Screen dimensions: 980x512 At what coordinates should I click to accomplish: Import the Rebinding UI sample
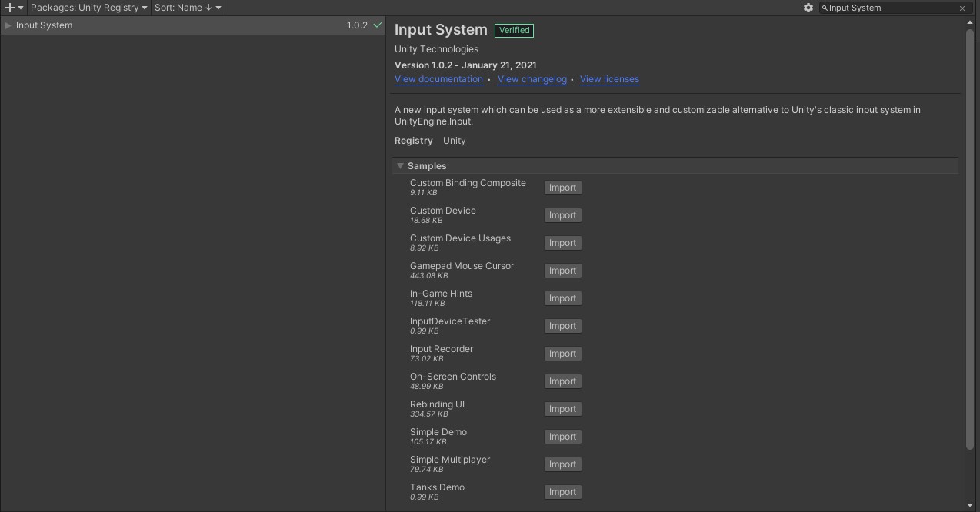[x=562, y=409]
